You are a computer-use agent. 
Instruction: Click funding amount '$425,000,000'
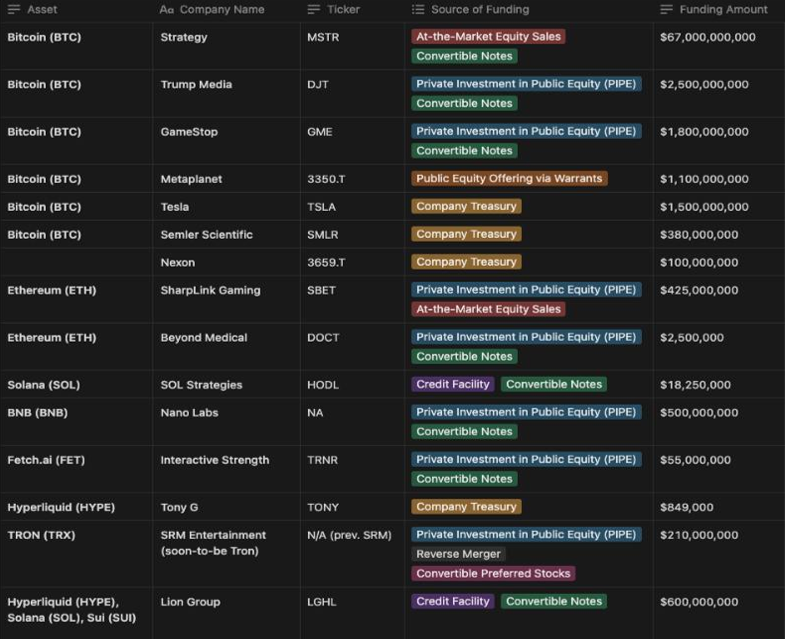tap(699, 290)
